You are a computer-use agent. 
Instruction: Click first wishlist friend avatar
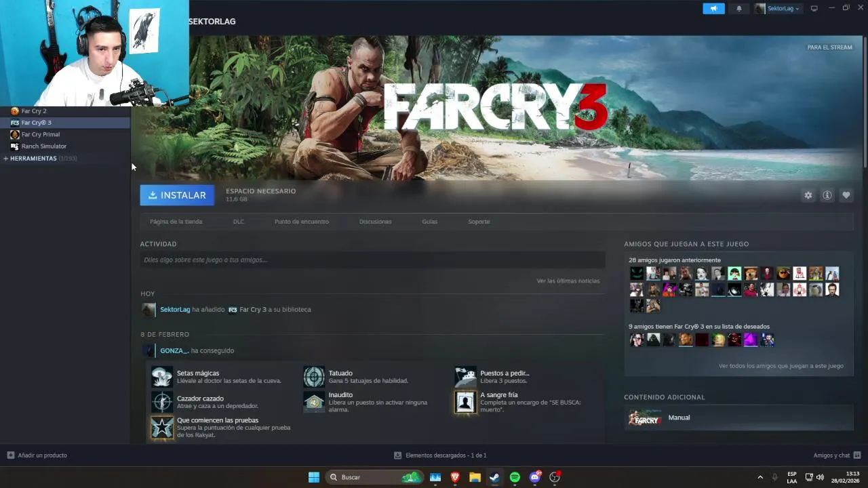click(637, 340)
